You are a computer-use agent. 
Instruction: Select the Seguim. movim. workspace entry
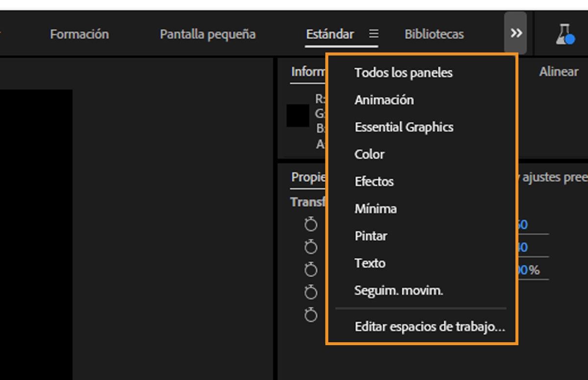point(398,290)
